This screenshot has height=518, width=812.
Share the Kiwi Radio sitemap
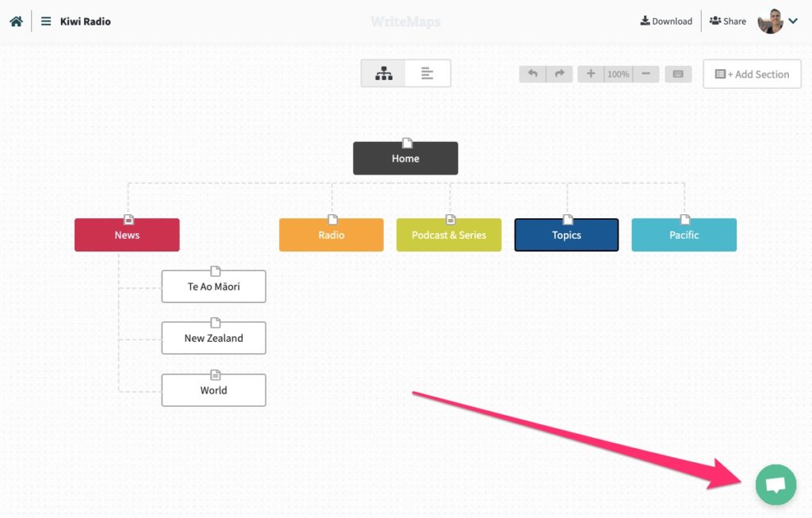(728, 21)
